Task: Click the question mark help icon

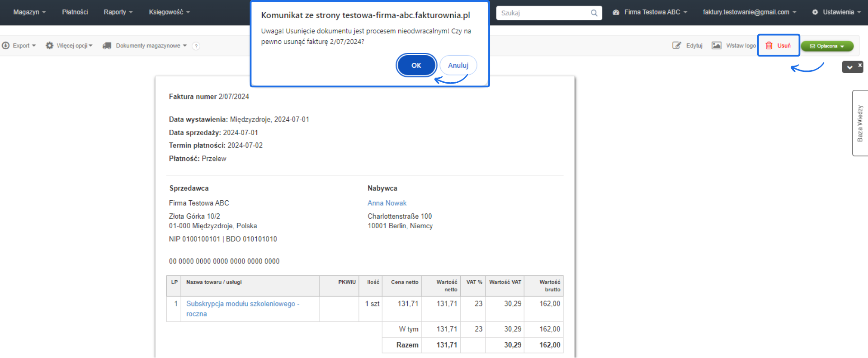Action: click(196, 46)
